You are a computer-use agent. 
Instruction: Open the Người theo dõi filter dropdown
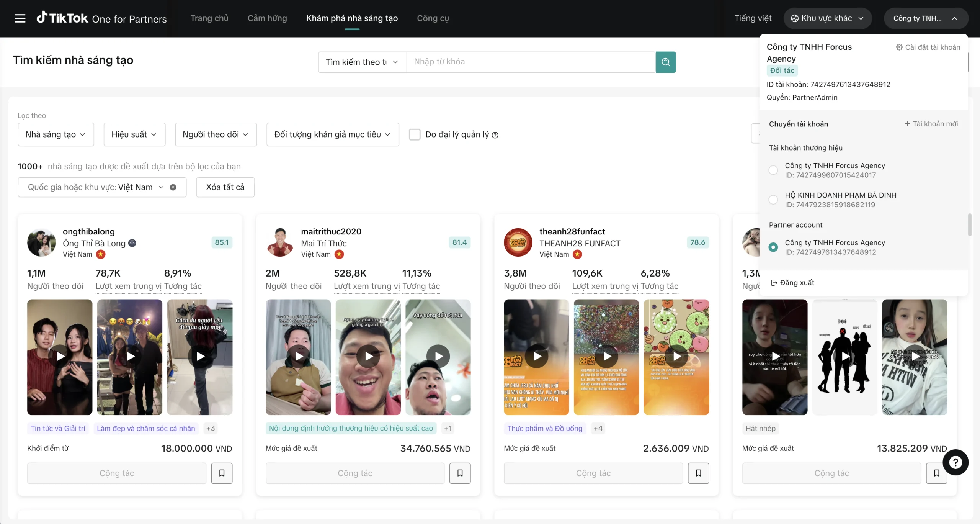[216, 134]
